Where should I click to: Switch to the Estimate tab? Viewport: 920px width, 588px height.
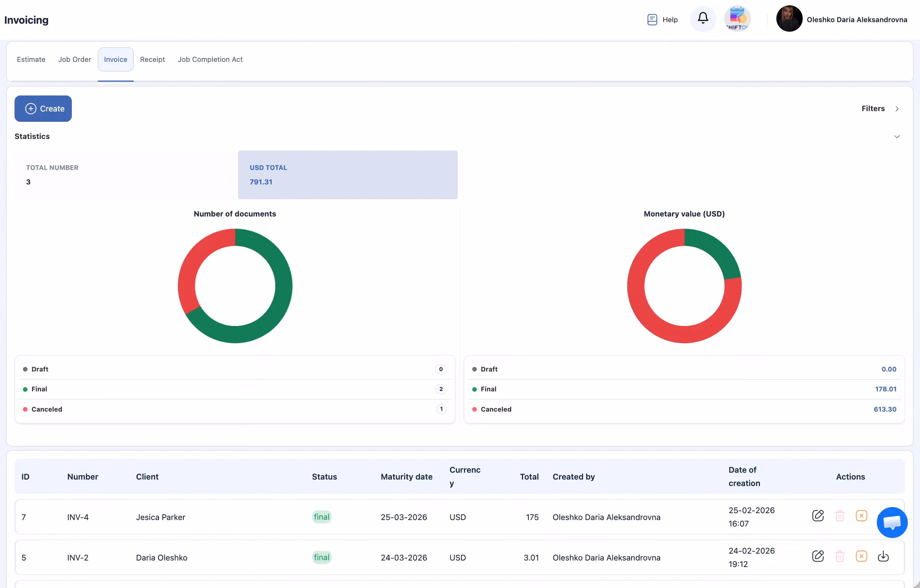[31, 59]
